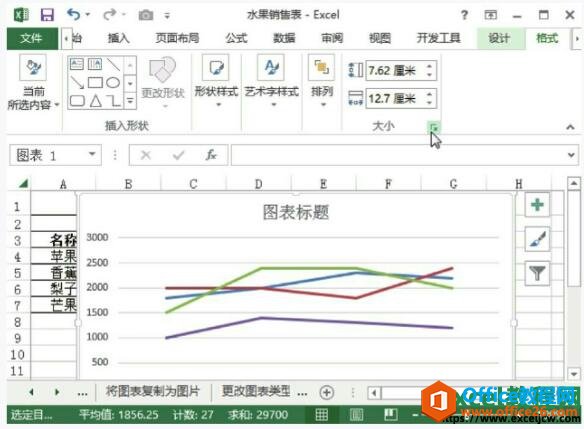Image resolution: width=584 pixels, height=429 pixels.
Task: Select the Oval shape in gallery
Action: [113, 82]
